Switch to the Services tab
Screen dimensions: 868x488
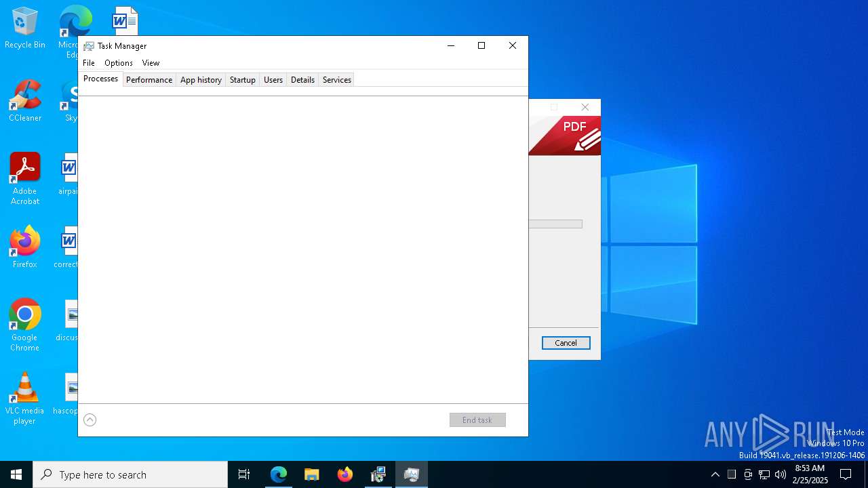[x=337, y=79]
